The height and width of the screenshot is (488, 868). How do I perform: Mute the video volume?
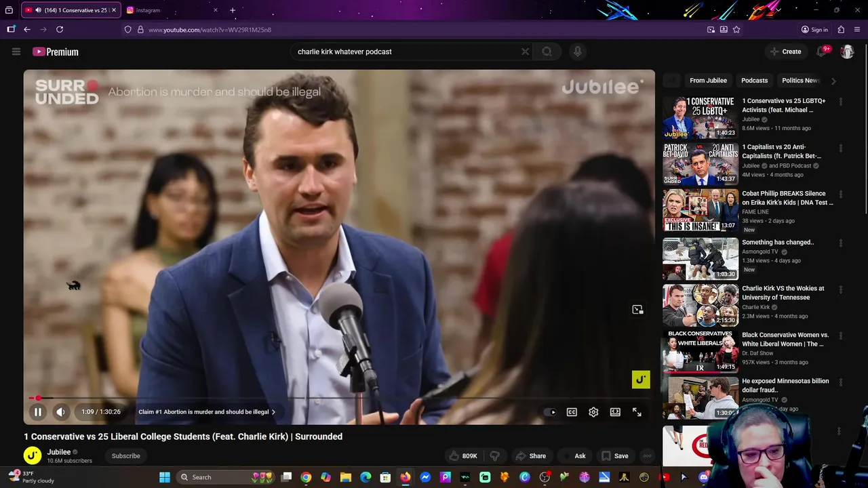point(60,412)
